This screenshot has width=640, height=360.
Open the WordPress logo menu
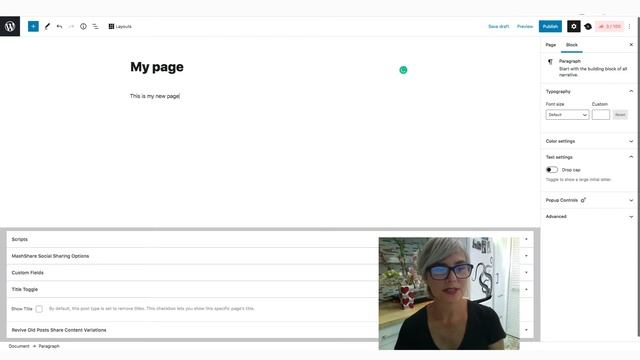10,27
